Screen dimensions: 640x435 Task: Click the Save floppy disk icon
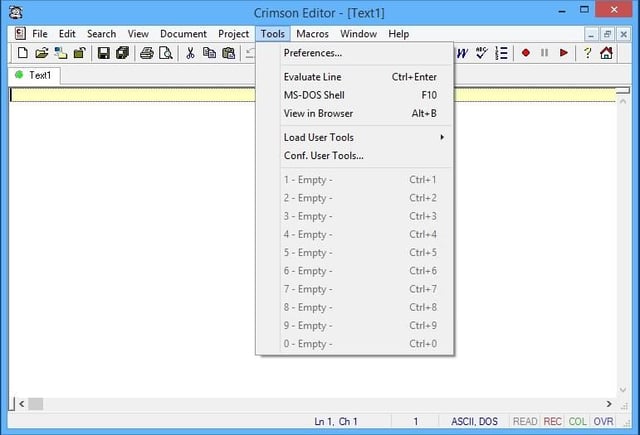tap(104, 53)
